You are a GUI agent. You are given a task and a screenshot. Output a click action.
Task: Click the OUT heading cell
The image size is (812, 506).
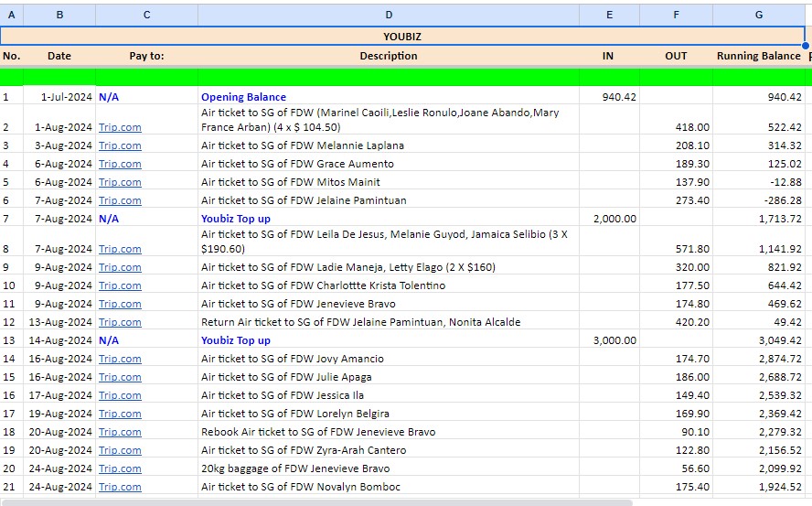coord(676,56)
